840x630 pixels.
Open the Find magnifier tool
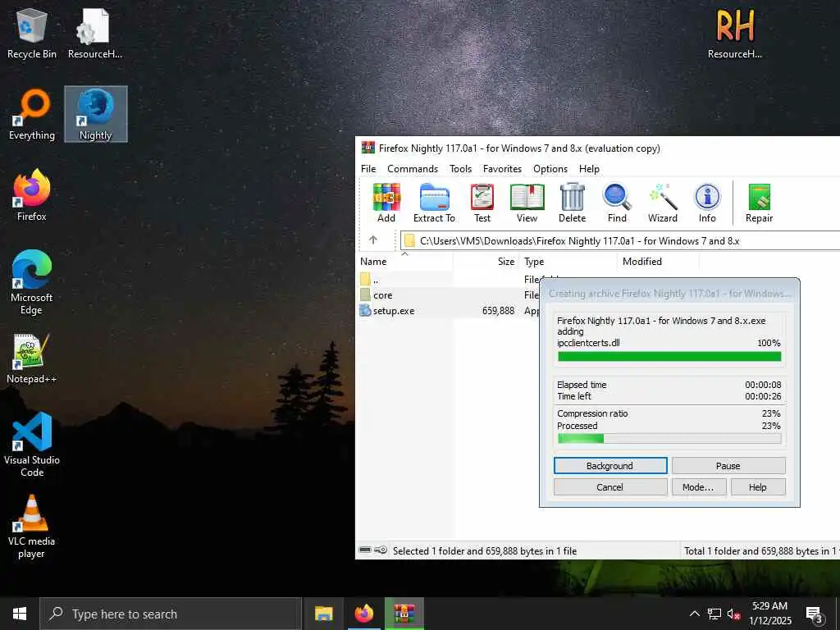coord(617,203)
